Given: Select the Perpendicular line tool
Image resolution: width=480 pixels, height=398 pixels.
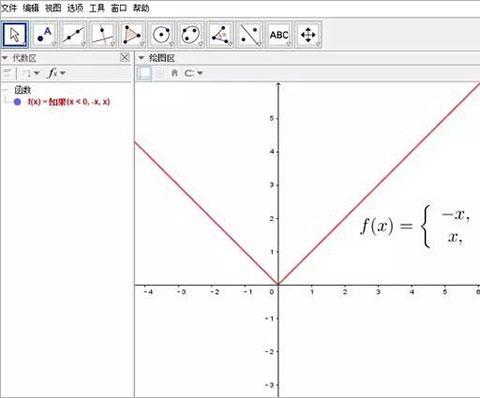Looking at the screenshot, I should point(103,35).
